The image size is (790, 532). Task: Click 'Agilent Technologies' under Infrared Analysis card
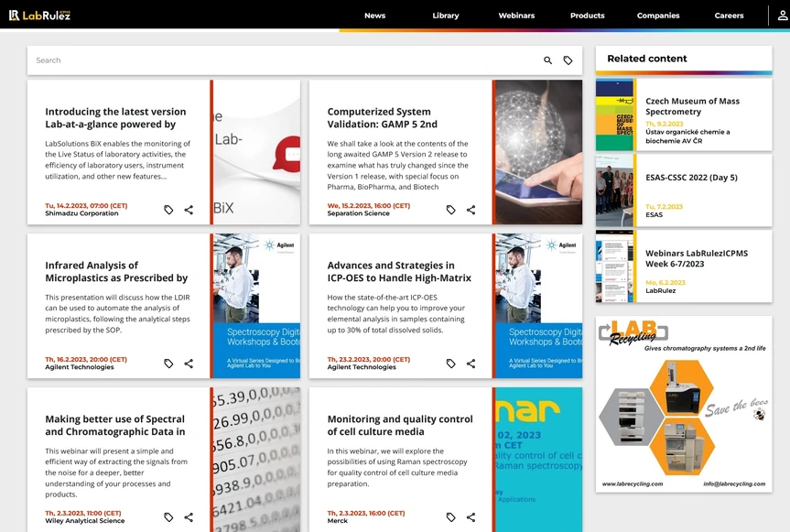click(x=79, y=367)
